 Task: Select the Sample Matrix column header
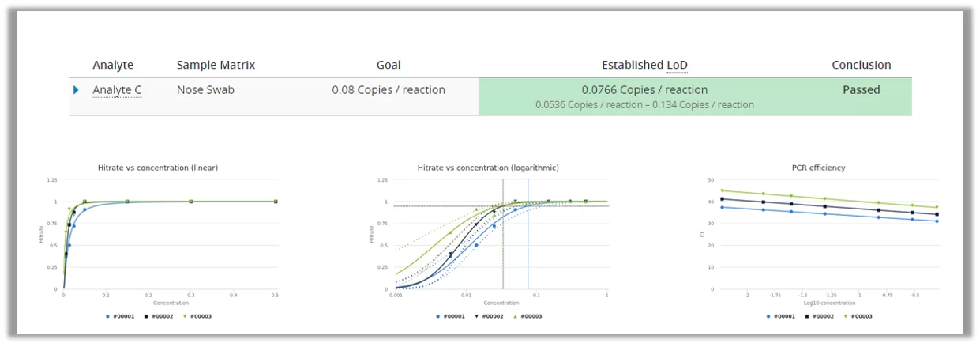(216, 66)
